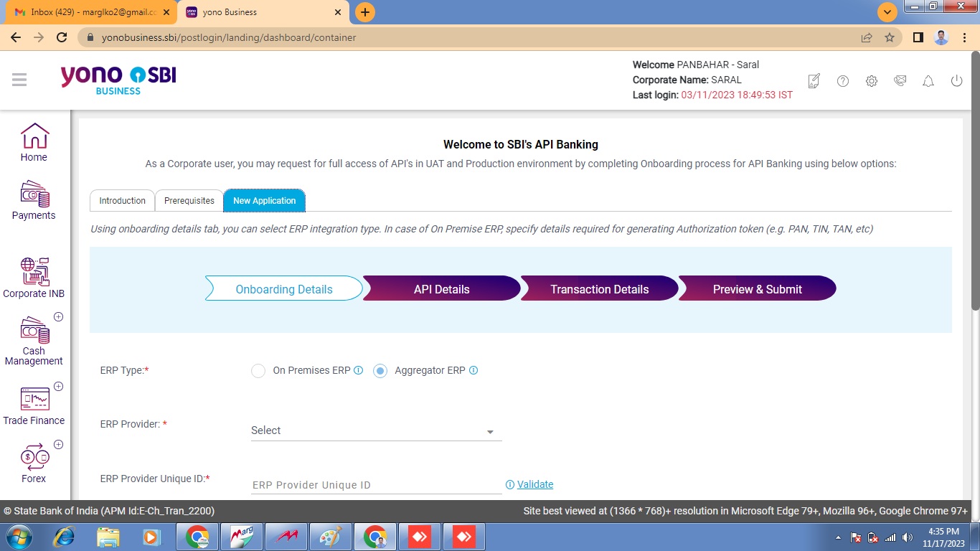Click info icon beside Validate
The height and width of the screenshot is (551, 980).
coord(510,484)
